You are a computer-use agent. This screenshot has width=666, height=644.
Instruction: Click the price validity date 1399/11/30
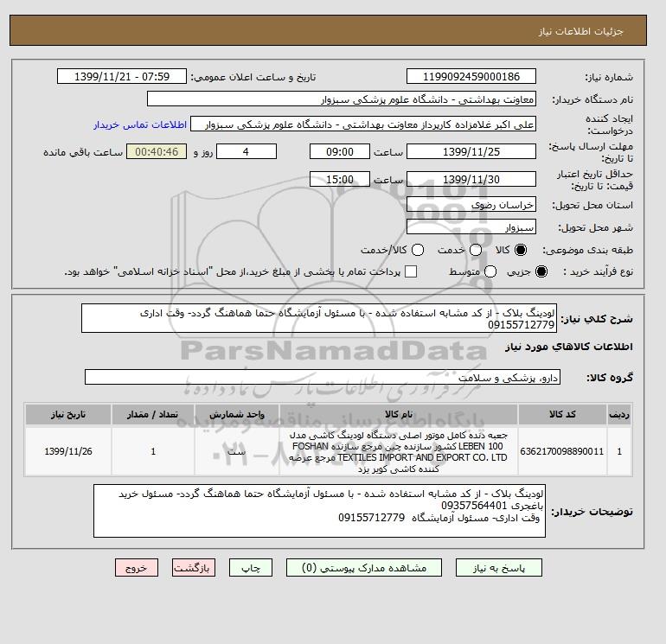[x=471, y=179]
